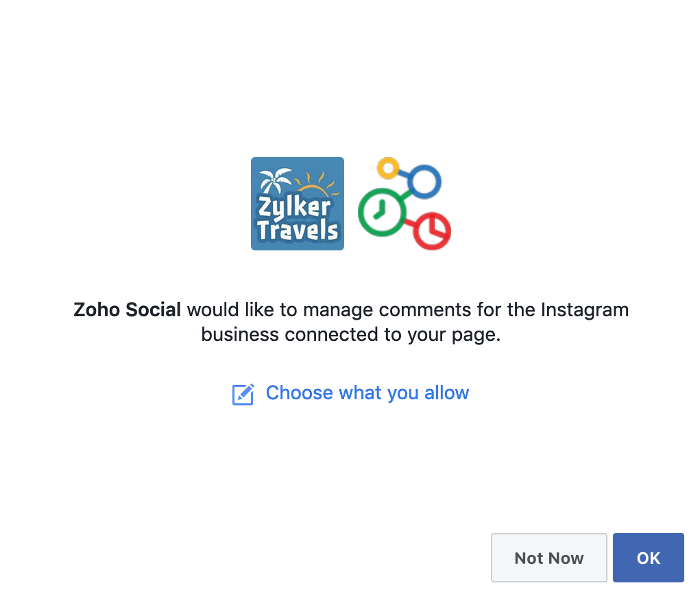Click the pencil edit icon beside permissions link
Viewport: 700px width, 592px height.
click(x=243, y=394)
